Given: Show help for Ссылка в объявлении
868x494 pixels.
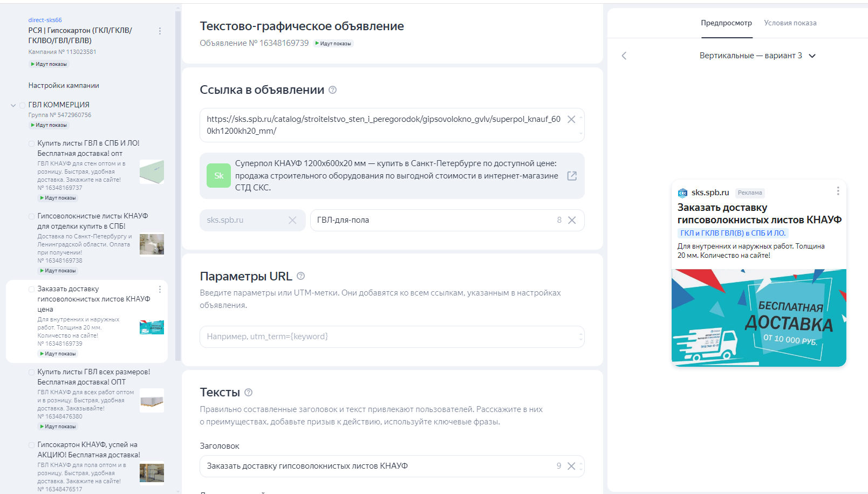Looking at the screenshot, I should coord(333,90).
